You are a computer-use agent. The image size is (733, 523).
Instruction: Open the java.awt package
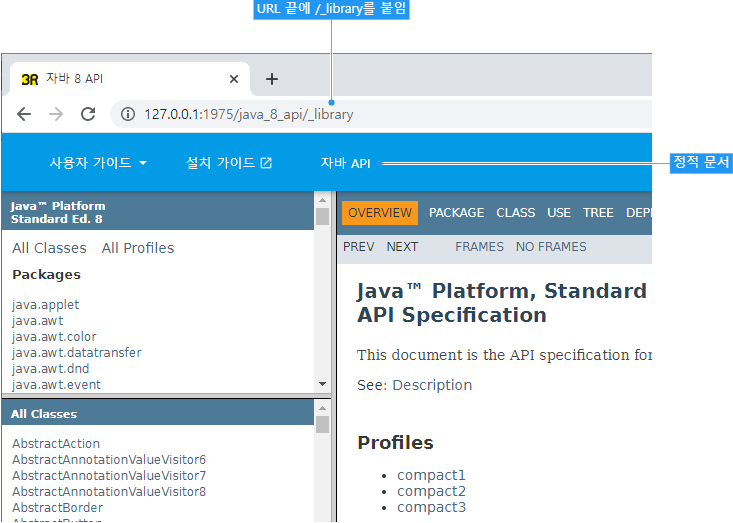click(37, 321)
